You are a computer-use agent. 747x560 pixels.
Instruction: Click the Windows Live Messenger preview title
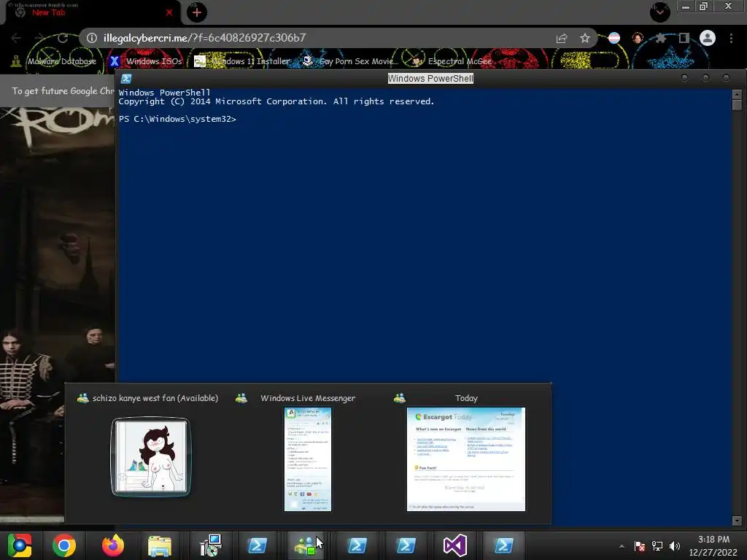tap(308, 398)
